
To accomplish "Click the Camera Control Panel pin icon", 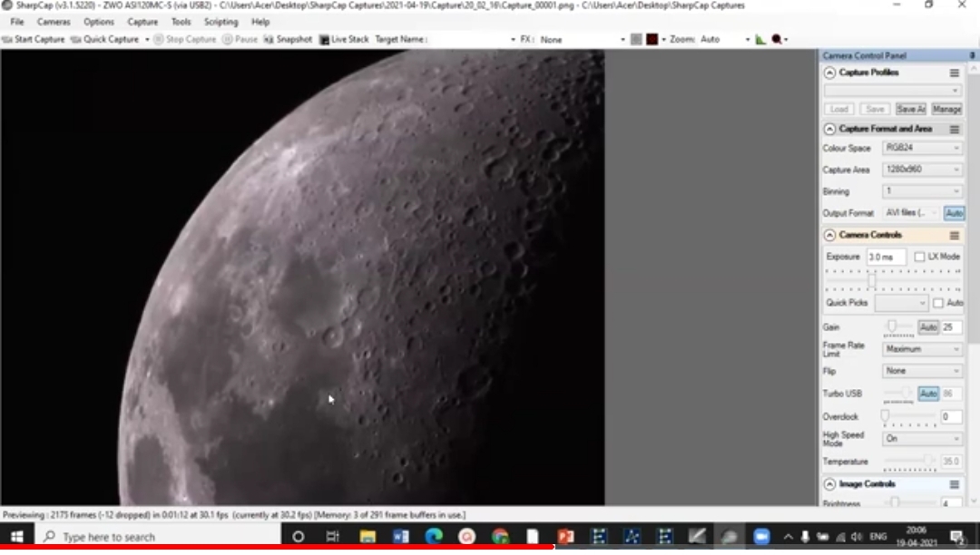I will (972, 55).
